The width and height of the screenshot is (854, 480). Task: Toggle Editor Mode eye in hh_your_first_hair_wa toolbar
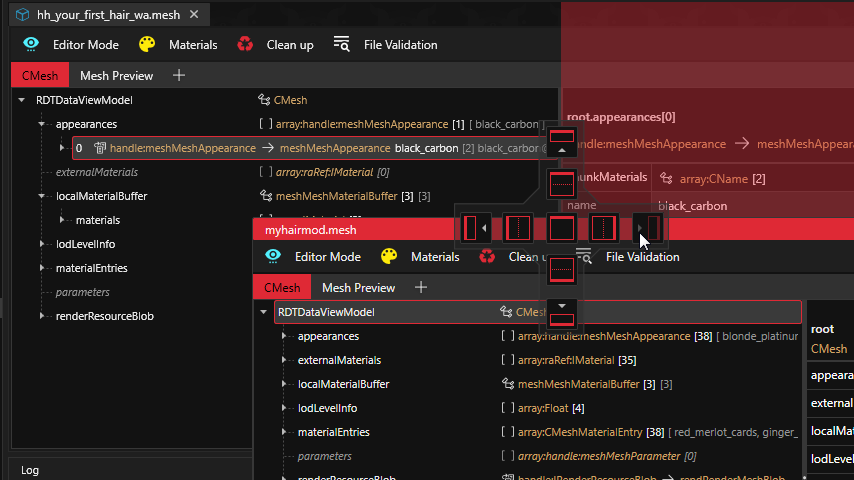[31, 45]
